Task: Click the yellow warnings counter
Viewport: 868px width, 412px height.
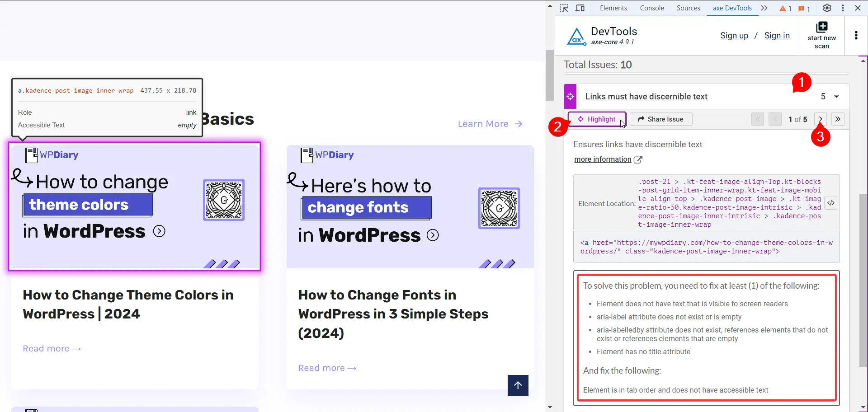Action: [785, 9]
